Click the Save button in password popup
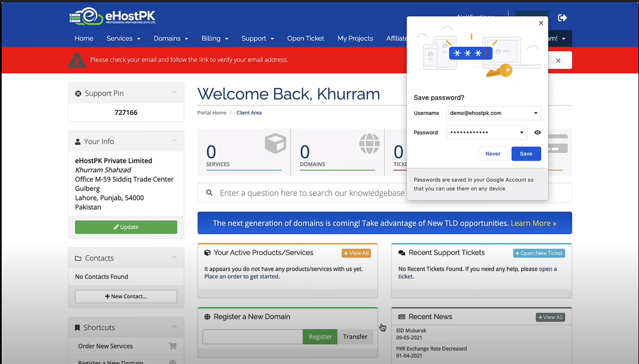This screenshot has width=639, height=364. [x=526, y=154]
